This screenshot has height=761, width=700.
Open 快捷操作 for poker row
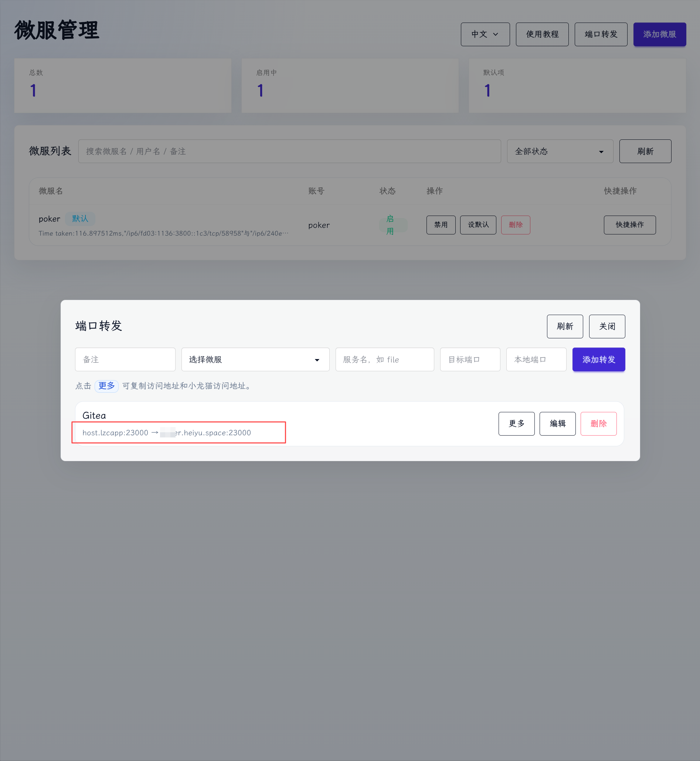click(x=629, y=225)
